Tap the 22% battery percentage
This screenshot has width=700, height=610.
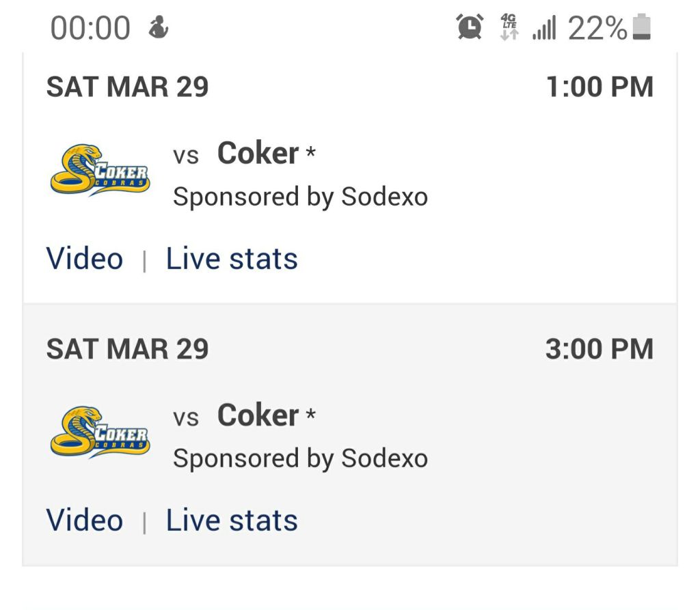597,29
